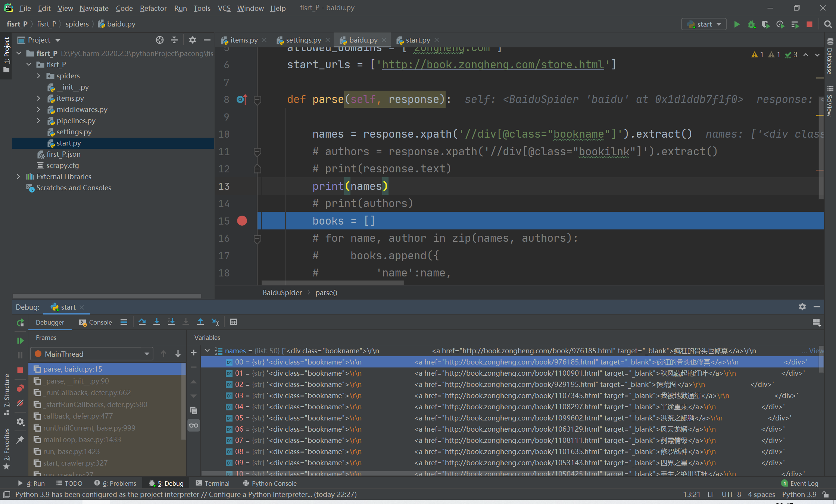Hide the Project tool window
This screenshot has height=504, width=836.
207,40
